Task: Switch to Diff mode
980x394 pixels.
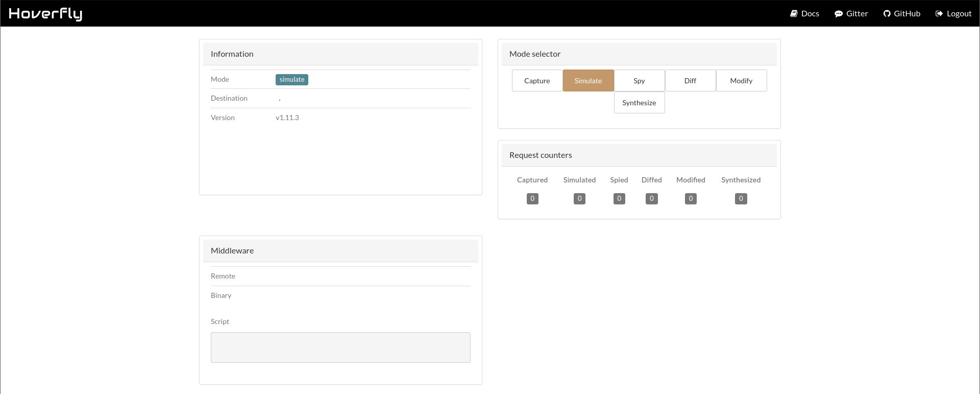Action: [690, 81]
